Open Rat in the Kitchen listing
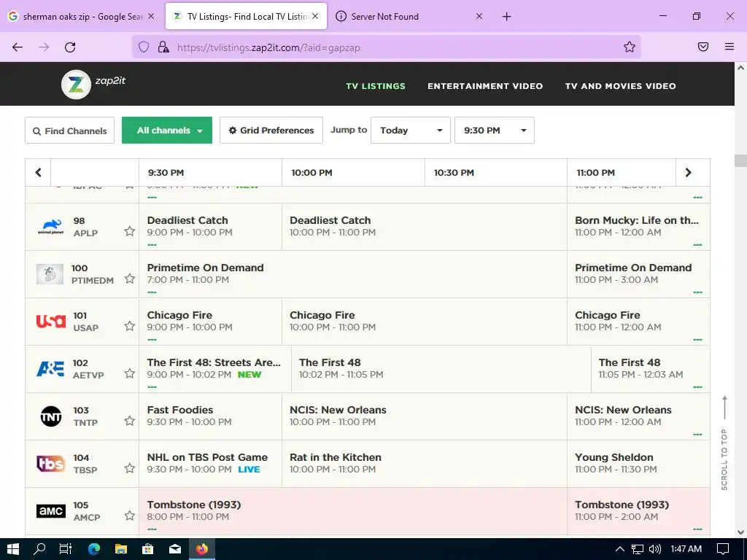The image size is (747, 560). pyautogui.click(x=424, y=463)
